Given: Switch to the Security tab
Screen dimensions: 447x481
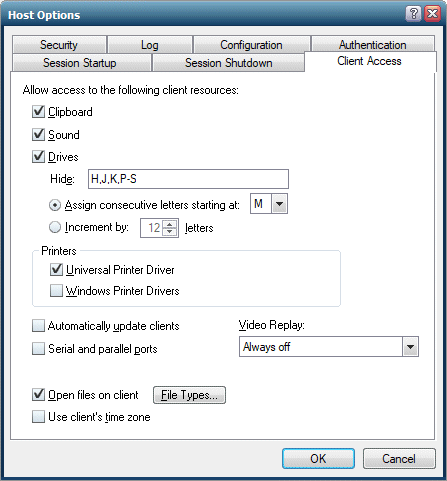Looking at the screenshot, I should coord(59,44).
